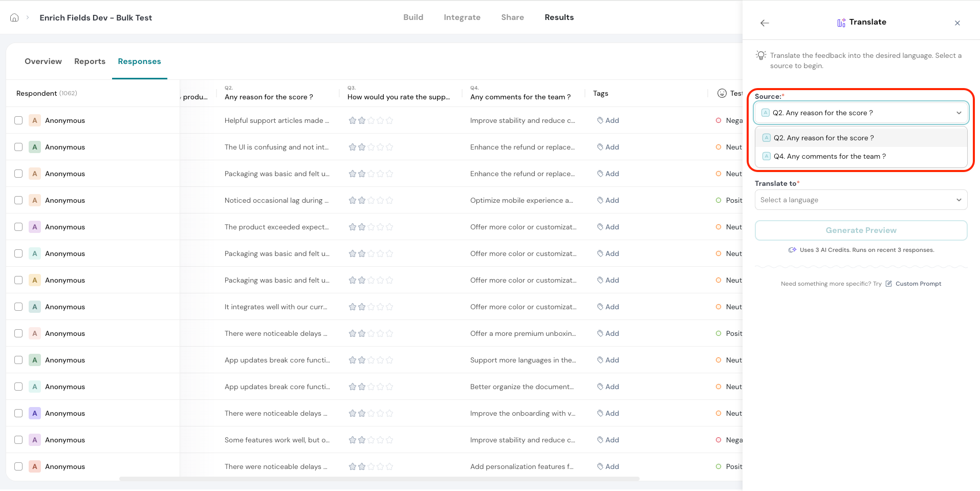Click the avatar icon of first Anonymous respondent
This screenshot has width=980, height=491.
pos(35,120)
